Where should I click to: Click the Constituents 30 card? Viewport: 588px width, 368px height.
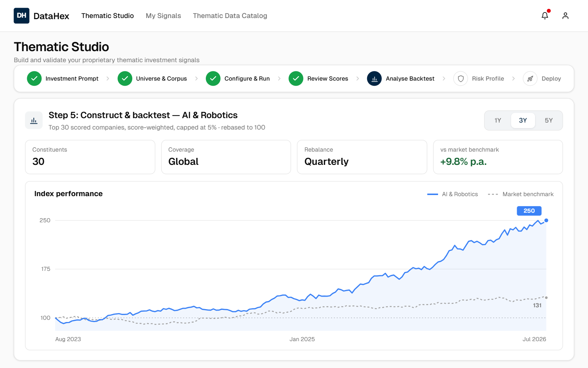[x=90, y=157]
